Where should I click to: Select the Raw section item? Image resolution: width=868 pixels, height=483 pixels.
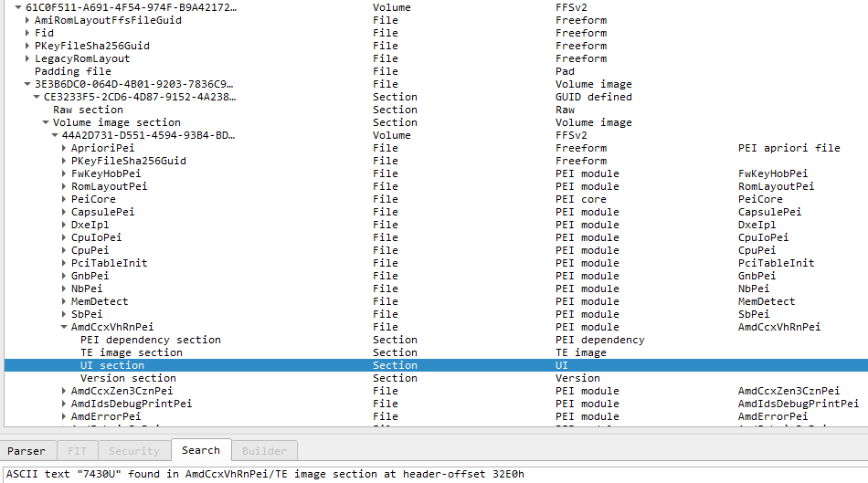[88, 110]
